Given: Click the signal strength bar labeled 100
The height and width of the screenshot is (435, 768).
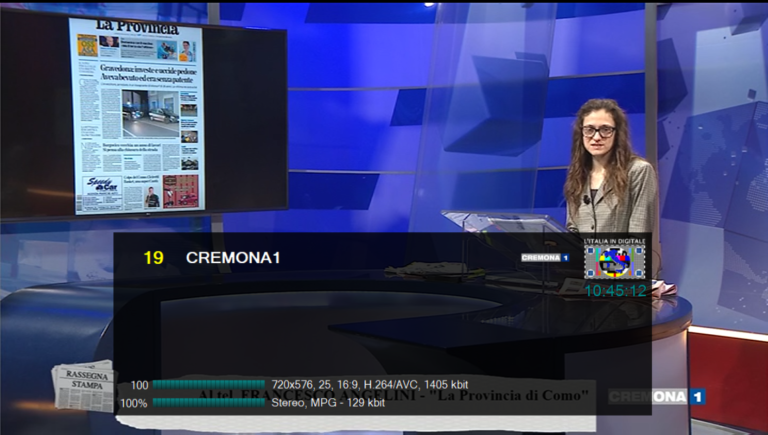Looking at the screenshot, I should pos(209,385).
